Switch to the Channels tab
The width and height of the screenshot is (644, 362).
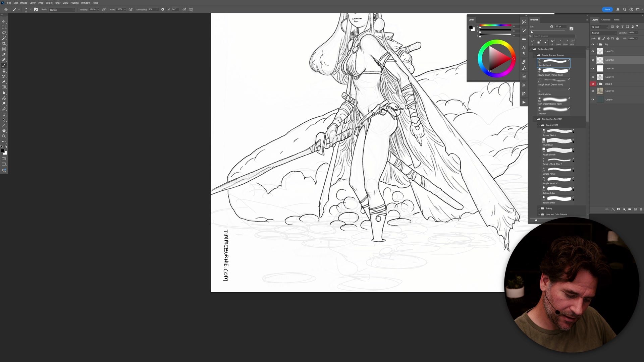point(606,19)
